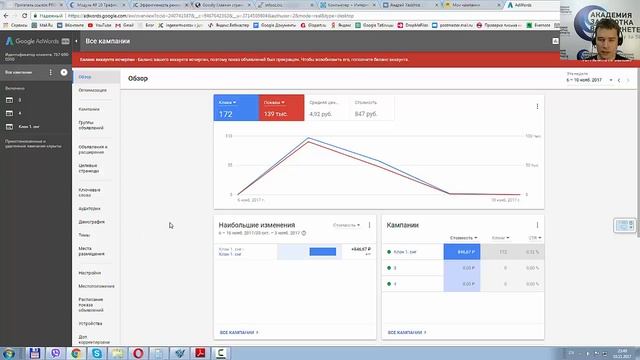Screen dimensions: 640x360
Task: Open Skype from the taskbar
Action: pos(97,353)
